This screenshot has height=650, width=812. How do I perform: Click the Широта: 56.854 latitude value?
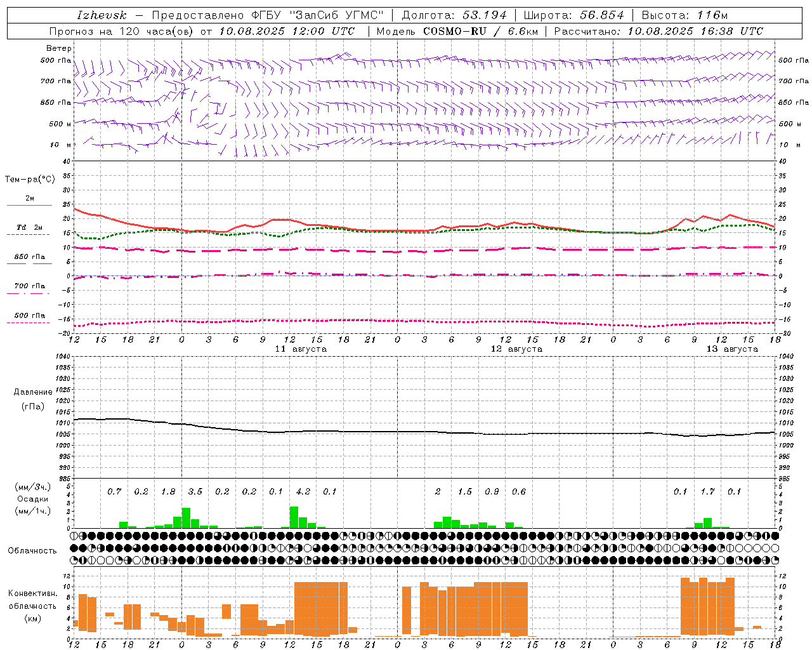coord(573,15)
